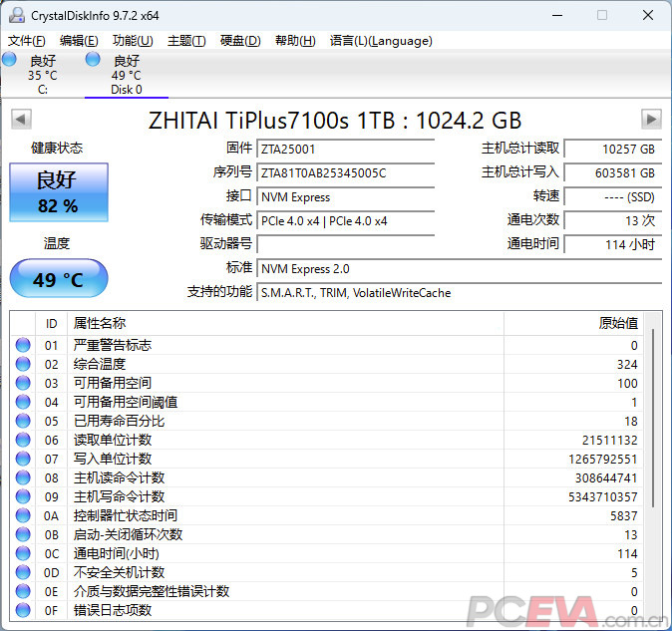The height and width of the screenshot is (631, 672).
Task: Click the 序列号 serial number field
Action: (345, 172)
